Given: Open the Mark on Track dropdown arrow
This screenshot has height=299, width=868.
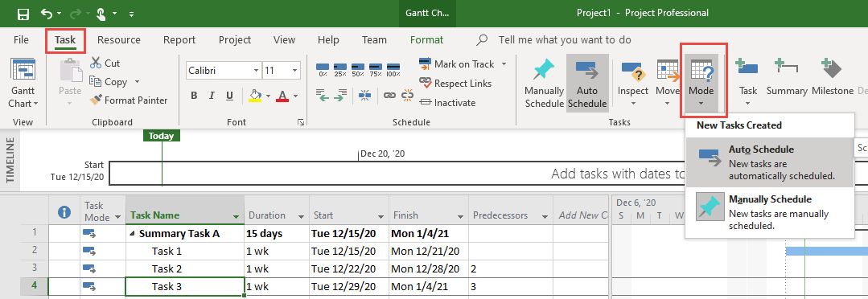Looking at the screenshot, I should tap(504, 64).
